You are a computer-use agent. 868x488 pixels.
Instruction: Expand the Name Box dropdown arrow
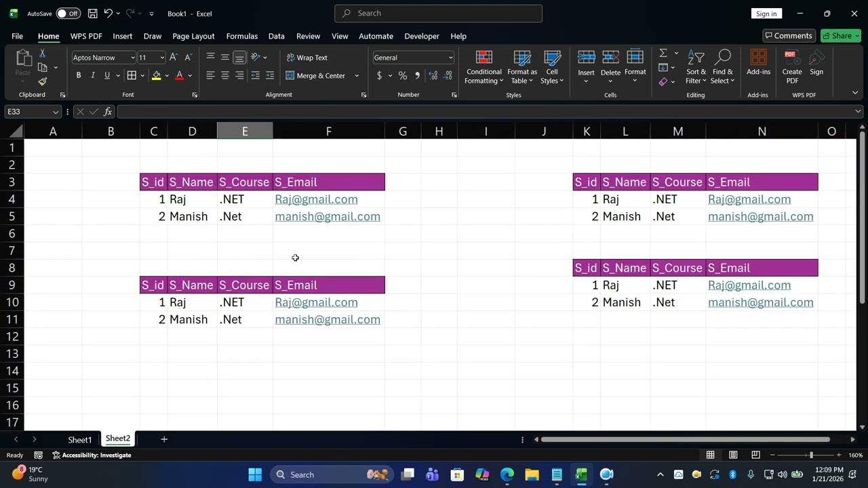point(56,112)
